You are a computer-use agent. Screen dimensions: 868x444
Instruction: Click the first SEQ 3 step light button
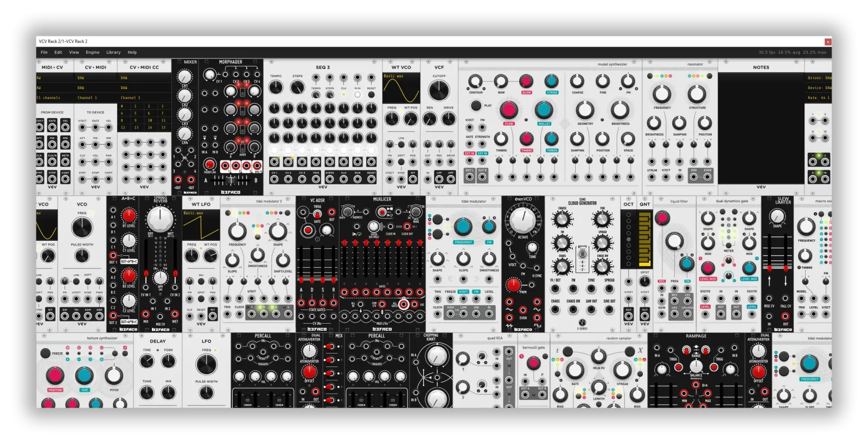275,150
